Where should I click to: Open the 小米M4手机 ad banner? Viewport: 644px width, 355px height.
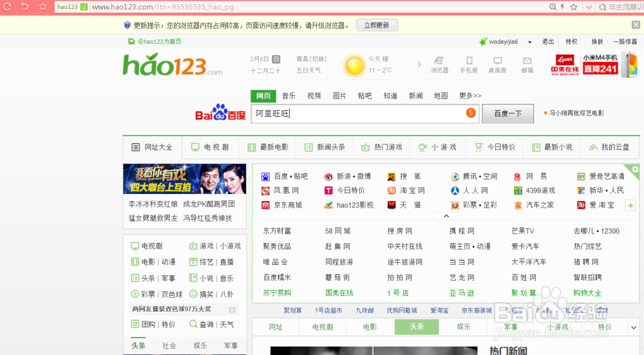pyautogui.click(x=610, y=64)
